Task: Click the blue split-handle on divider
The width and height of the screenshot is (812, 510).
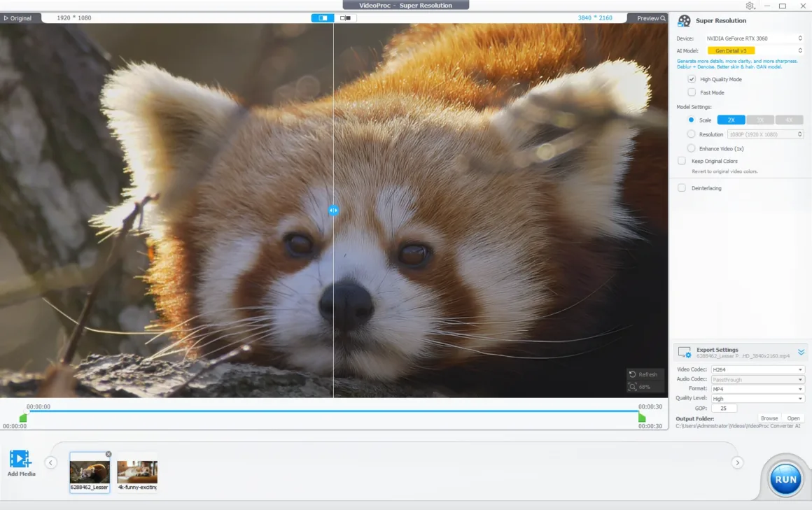Action: [x=333, y=210]
